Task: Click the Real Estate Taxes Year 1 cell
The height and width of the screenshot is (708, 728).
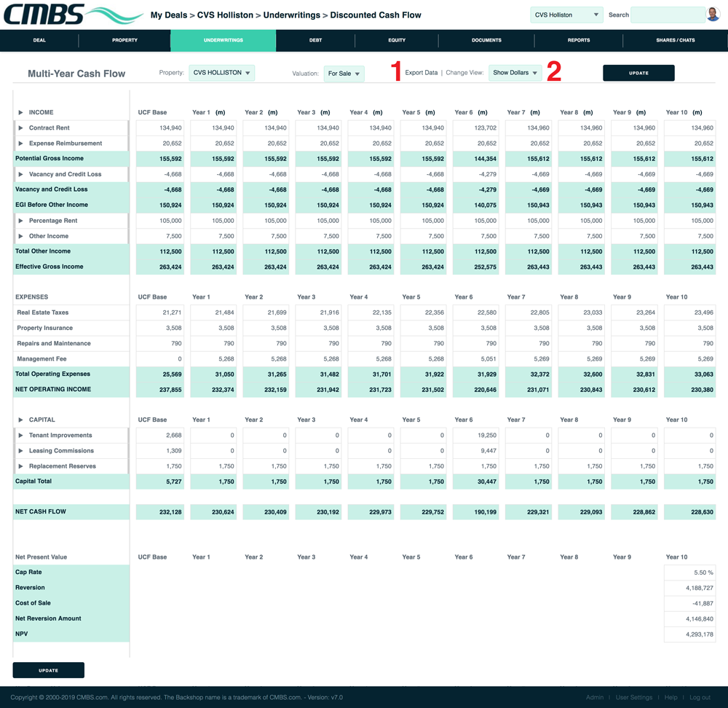Action: pos(213,312)
